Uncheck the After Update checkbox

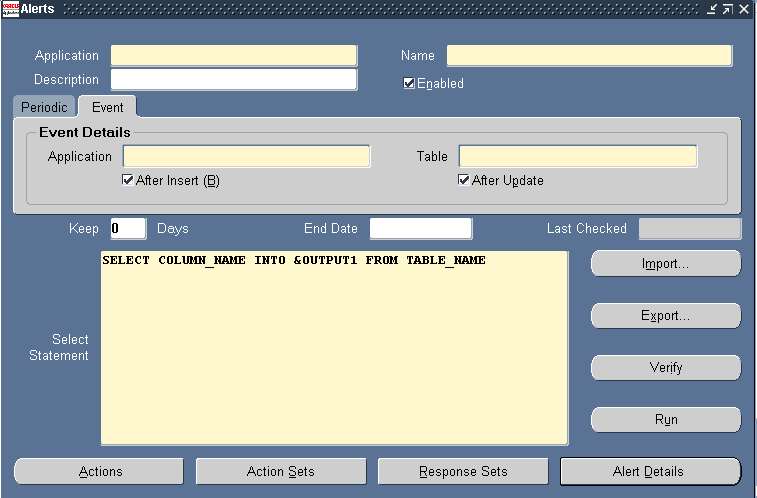[463, 180]
